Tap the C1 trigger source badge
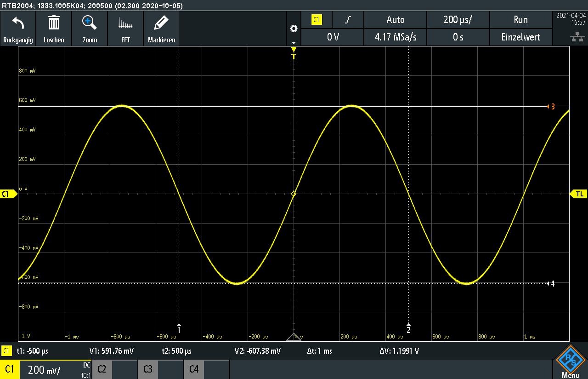588x379 pixels. pyautogui.click(x=317, y=20)
